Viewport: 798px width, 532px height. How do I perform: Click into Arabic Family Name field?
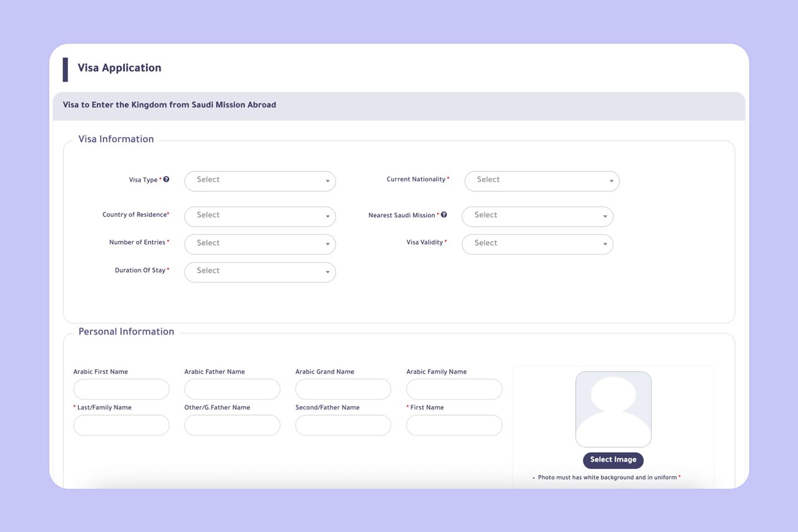pos(454,390)
